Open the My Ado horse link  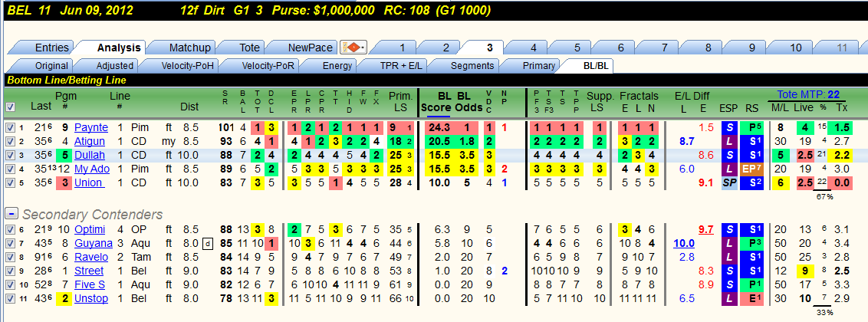coord(92,169)
